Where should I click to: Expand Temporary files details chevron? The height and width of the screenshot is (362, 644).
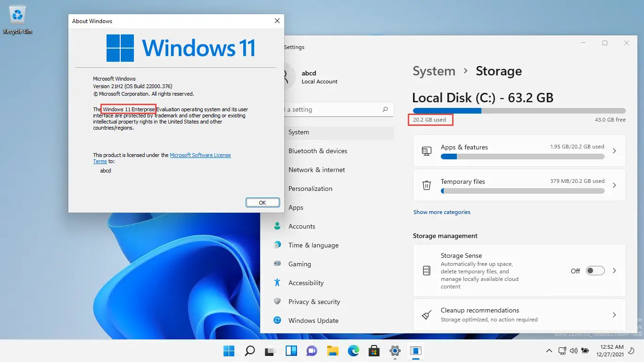coord(614,185)
